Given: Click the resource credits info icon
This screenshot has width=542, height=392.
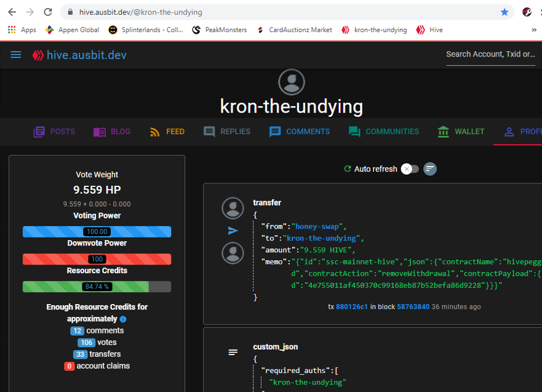Looking at the screenshot, I should [x=123, y=319].
